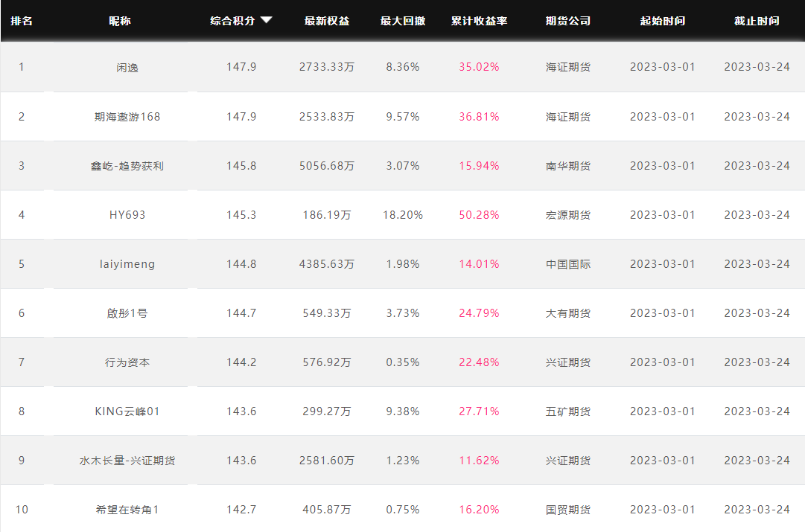The image size is (805, 532).
Task: Click the equity value 576.92万
Action: [326, 362]
